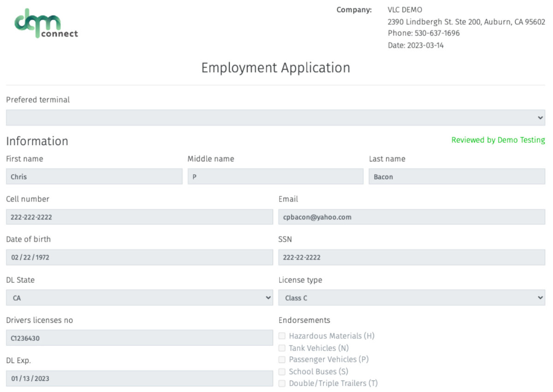Click the First name field
This screenshot has width=553, height=392.
[x=94, y=176]
